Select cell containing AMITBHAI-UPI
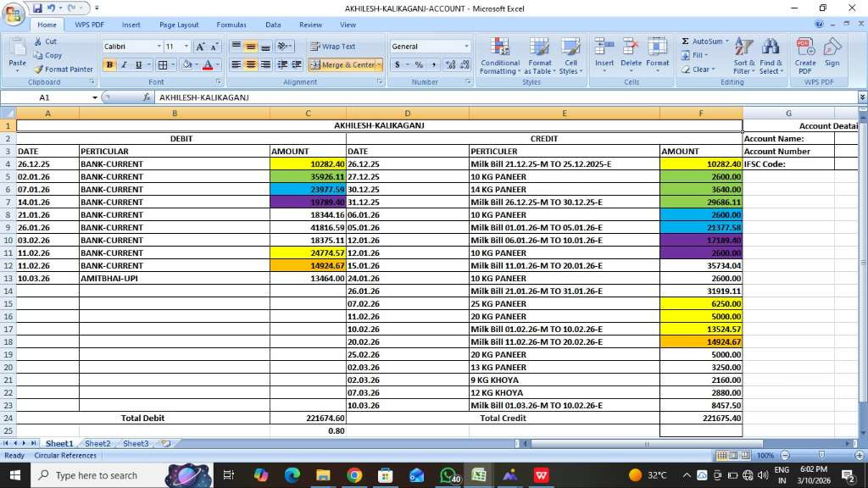The image size is (868, 488). pos(175,278)
